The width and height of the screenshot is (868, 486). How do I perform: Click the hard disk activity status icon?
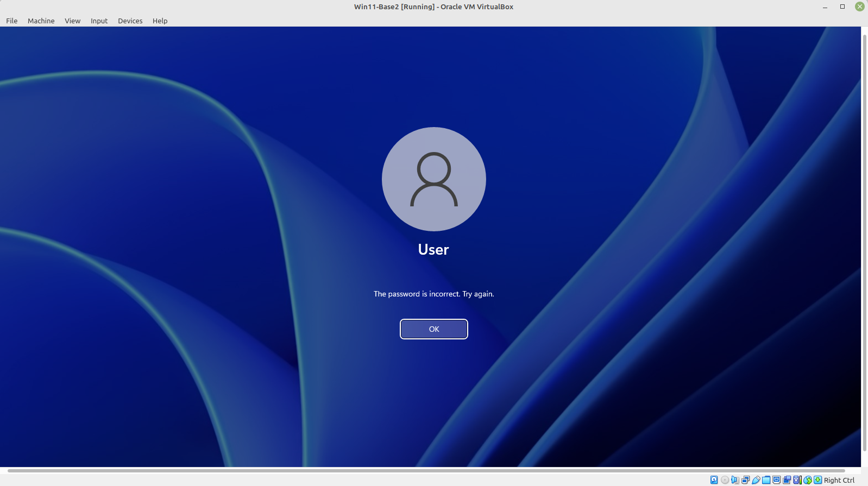coord(714,480)
